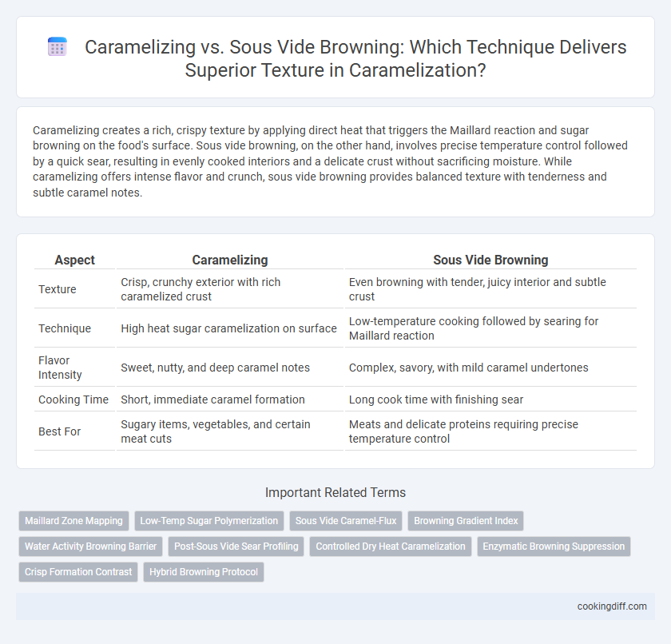Click the Crisp Formation Contrast tag

[78, 572]
